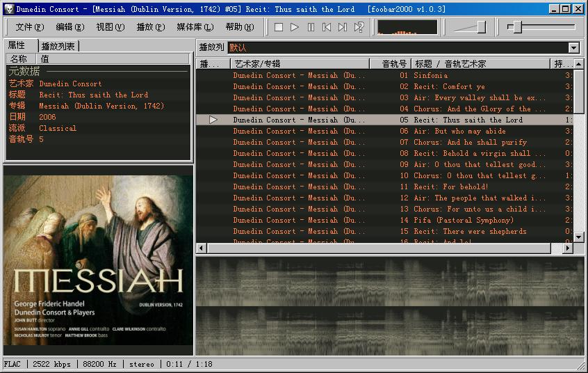Image resolution: width=588 pixels, height=373 pixels.
Task: Select track 01 Sinfonia
Action: [384, 75]
